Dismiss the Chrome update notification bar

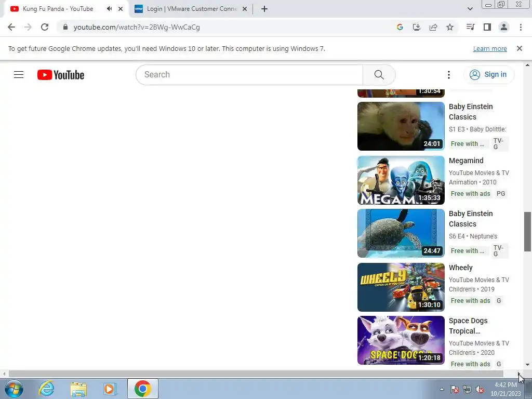(520, 48)
